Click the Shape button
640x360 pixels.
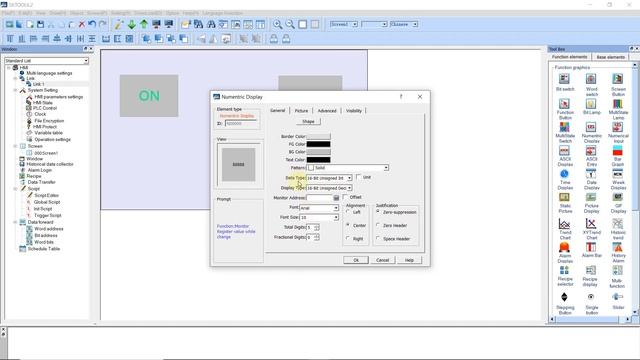click(308, 122)
